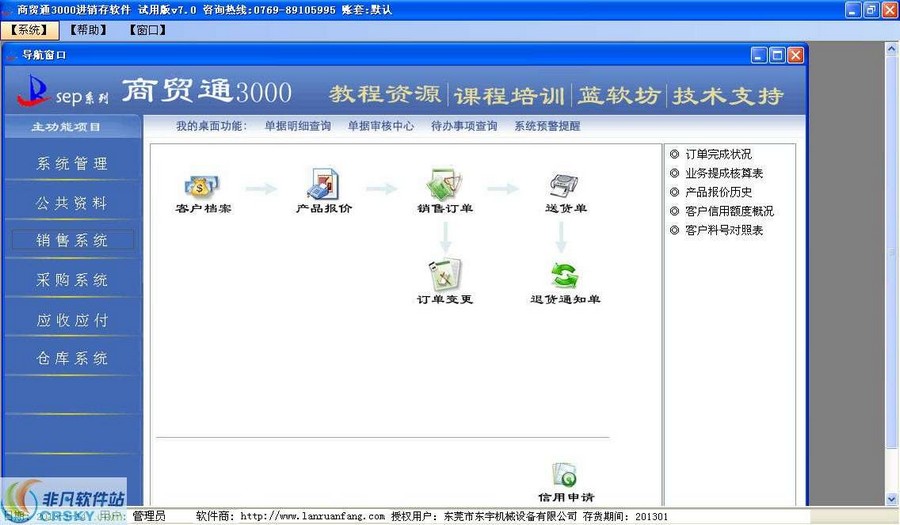Open 单据审核中心 desktop function
Screen dimensions: 900x525
tap(381, 126)
